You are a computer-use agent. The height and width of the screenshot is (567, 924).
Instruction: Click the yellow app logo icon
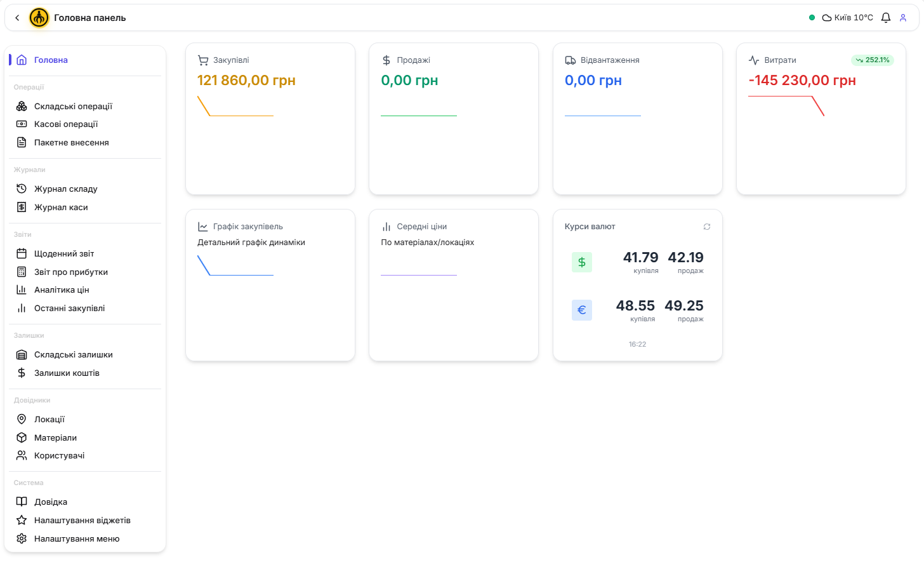(x=39, y=18)
